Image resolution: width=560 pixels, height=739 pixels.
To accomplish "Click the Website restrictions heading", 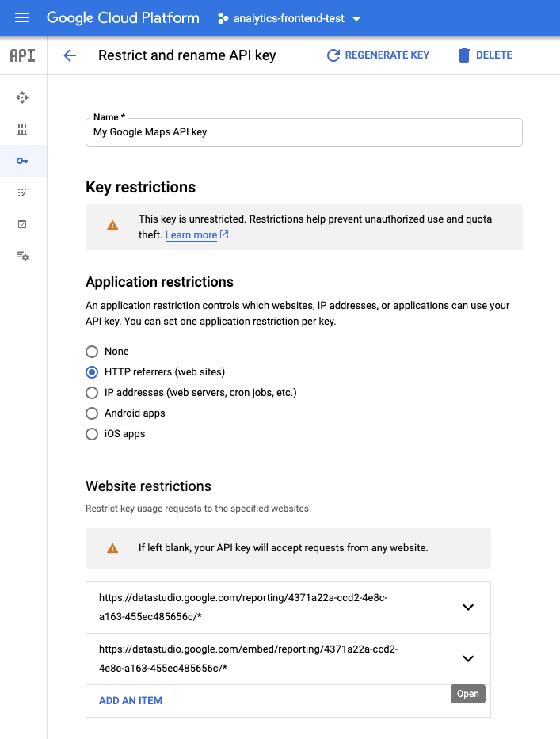I will coord(148,486).
